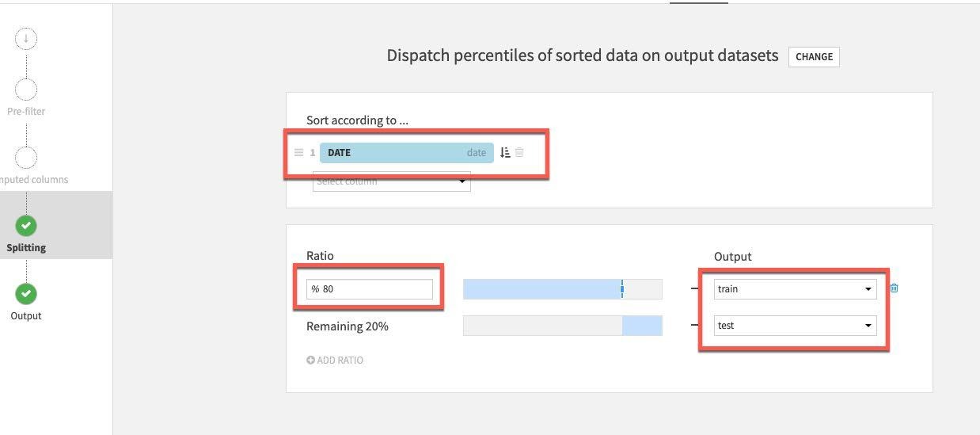Click the green Splitting checkmark icon

click(26, 226)
